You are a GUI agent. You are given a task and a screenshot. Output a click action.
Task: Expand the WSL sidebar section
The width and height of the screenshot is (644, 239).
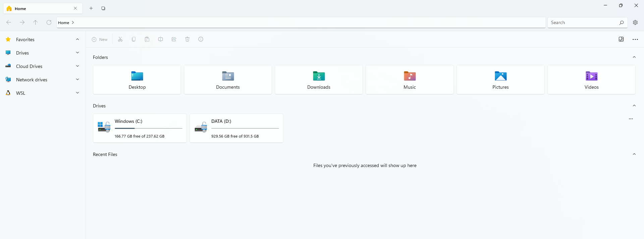tap(77, 93)
